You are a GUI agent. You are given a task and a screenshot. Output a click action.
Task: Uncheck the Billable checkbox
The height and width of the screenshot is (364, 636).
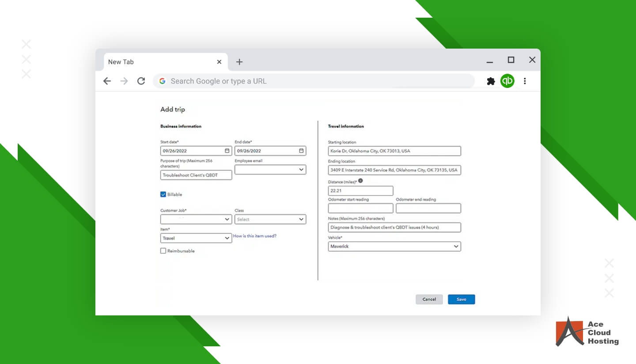pyautogui.click(x=163, y=194)
